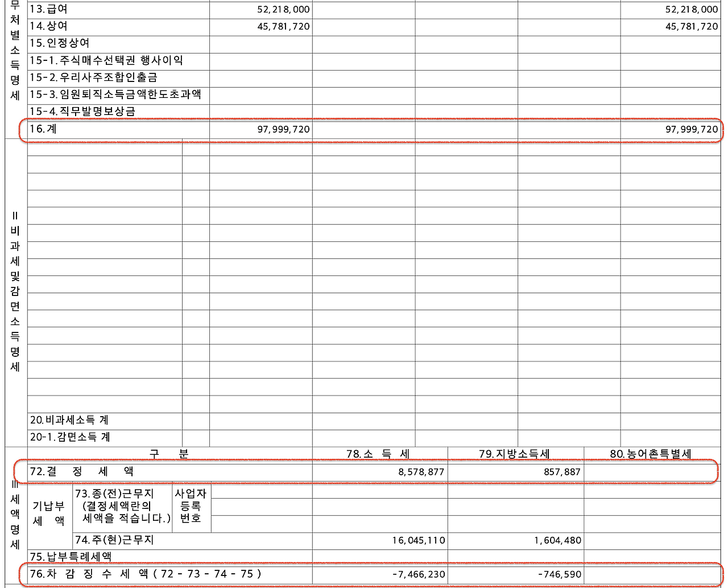Select the 80. 농어촌특별세 header cell
728x588 pixels.
650,454
